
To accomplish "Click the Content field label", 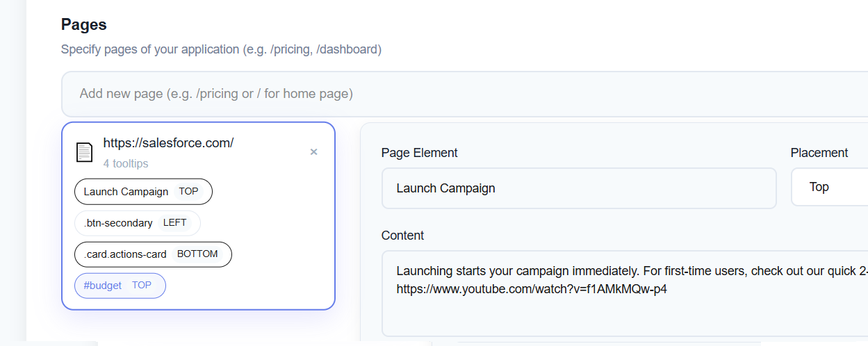I will (x=402, y=236).
